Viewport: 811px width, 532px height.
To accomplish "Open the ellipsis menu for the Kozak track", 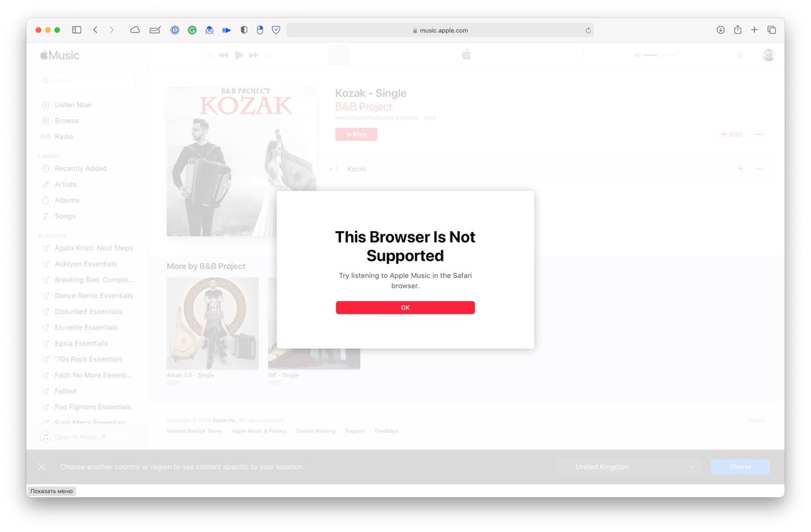I will click(x=758, y=168).
